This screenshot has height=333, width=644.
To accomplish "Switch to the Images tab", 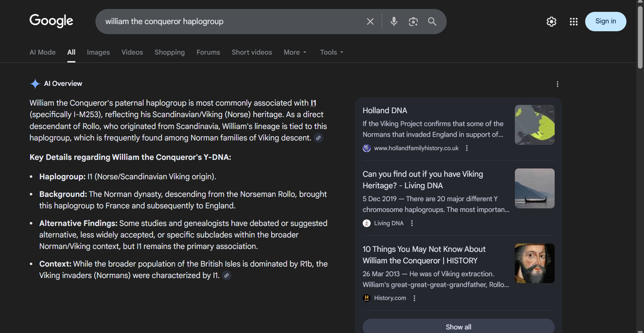I will (98, 52).
